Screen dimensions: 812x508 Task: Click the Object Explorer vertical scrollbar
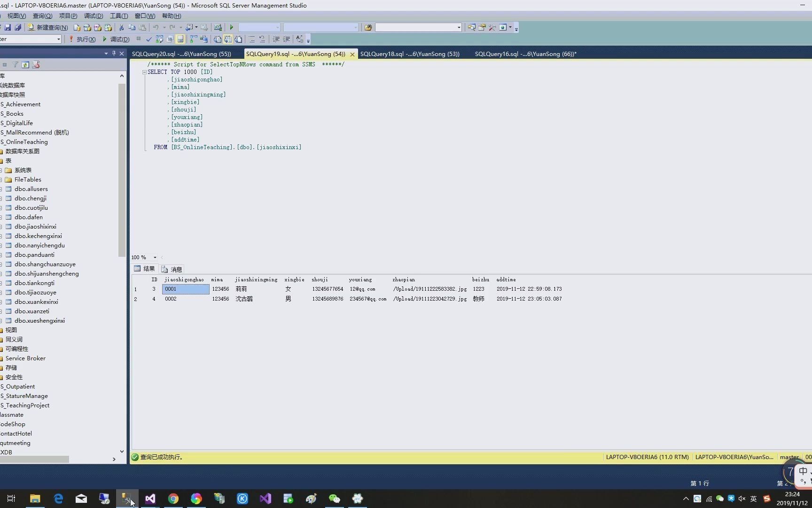click(x=122, y=169)
